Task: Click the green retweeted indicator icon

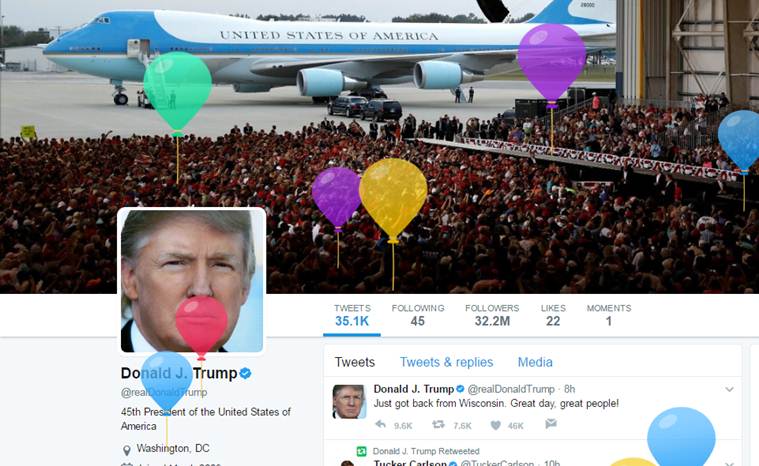Action: click(362, 451)
